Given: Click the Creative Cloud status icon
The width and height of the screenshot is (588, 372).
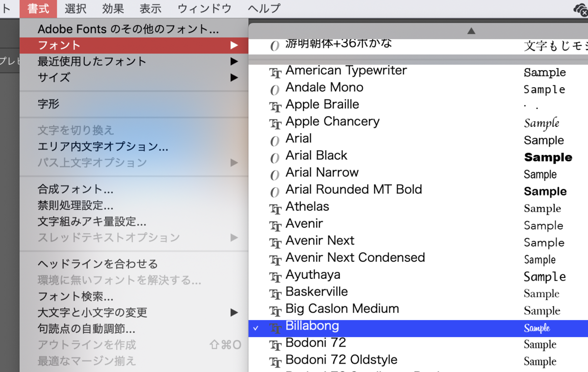Looking at the screenshot, I should click(581, 9).
